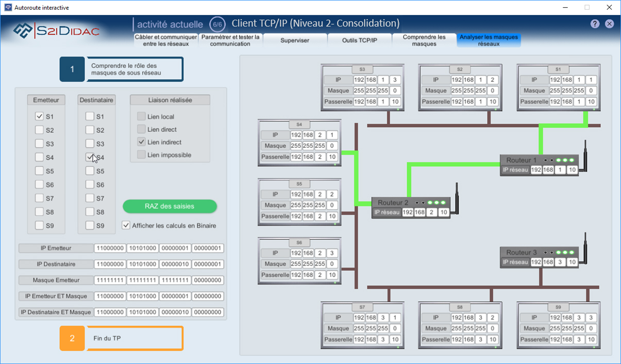Open Paramétrer et tester la communication tab
The image size is (621, 364).
coord(230,40)
